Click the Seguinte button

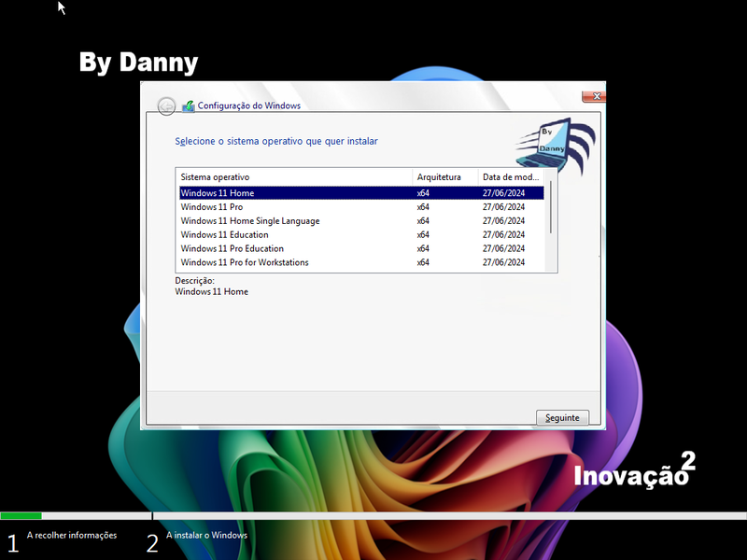(562, 417)
